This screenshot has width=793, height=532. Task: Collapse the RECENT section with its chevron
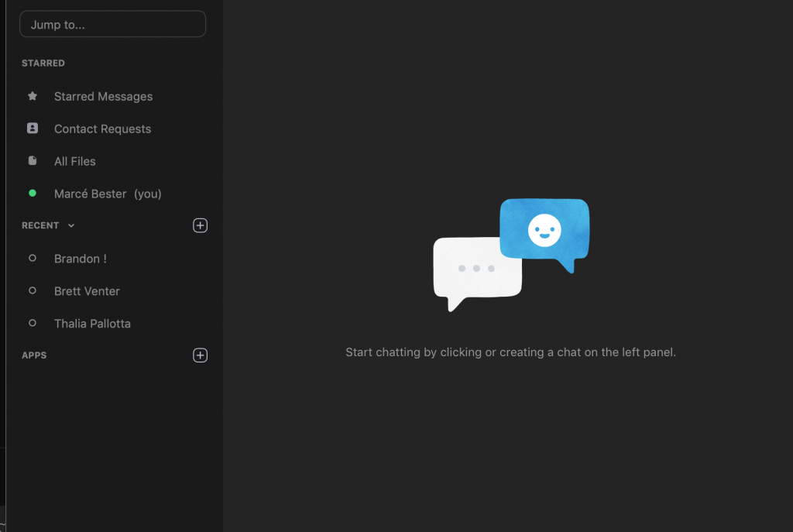(x=71, y=226)
